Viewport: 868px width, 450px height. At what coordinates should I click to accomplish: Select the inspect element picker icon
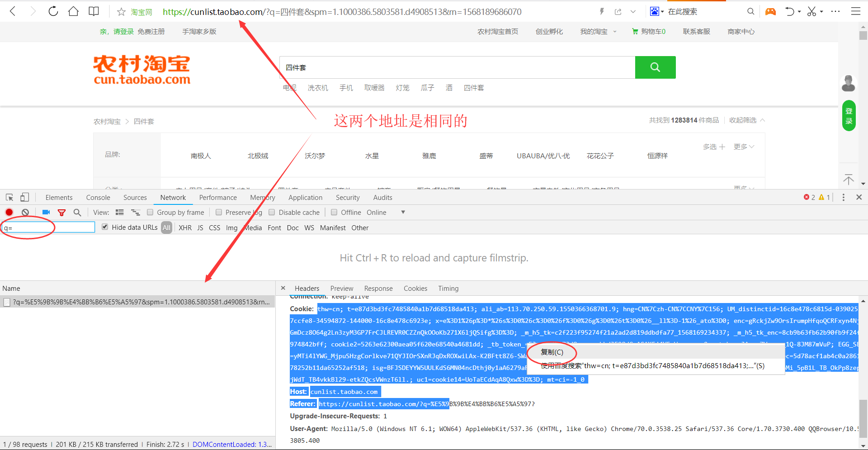pyautogui.click(x=9, y=198)
